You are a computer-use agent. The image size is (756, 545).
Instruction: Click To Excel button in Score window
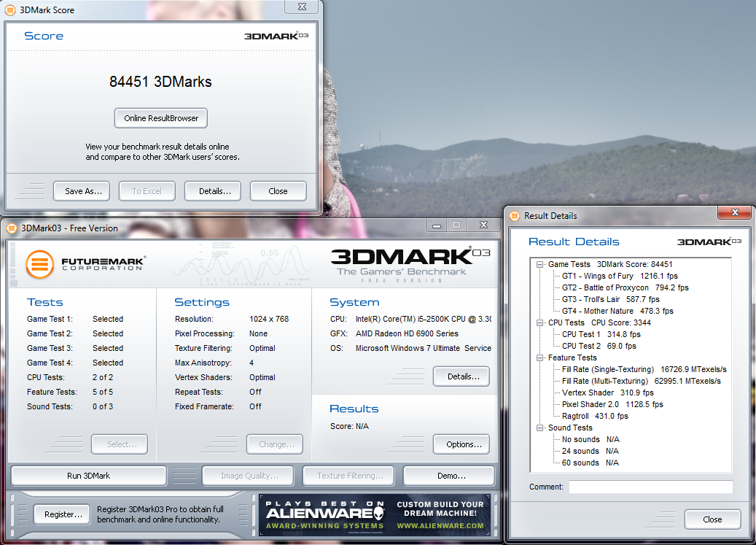click(x=147, y=191)
